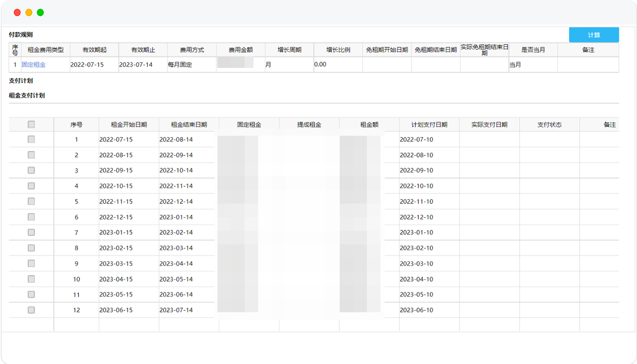The image size is (637, 364).
Task: Click the 租金结束日期 column header
Action: pyautogui.click(x=189, y=125)
